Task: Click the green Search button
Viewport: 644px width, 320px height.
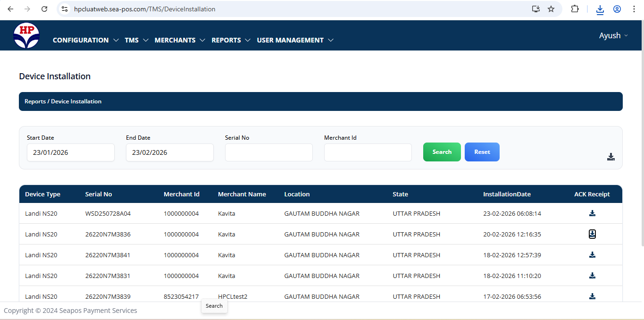Action: click(x=442, y=152)
